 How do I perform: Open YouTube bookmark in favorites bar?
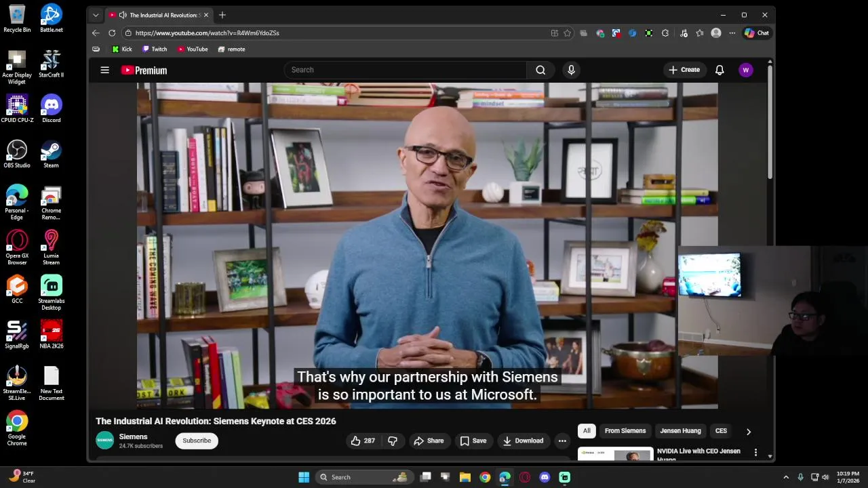[x=193, y=49]
